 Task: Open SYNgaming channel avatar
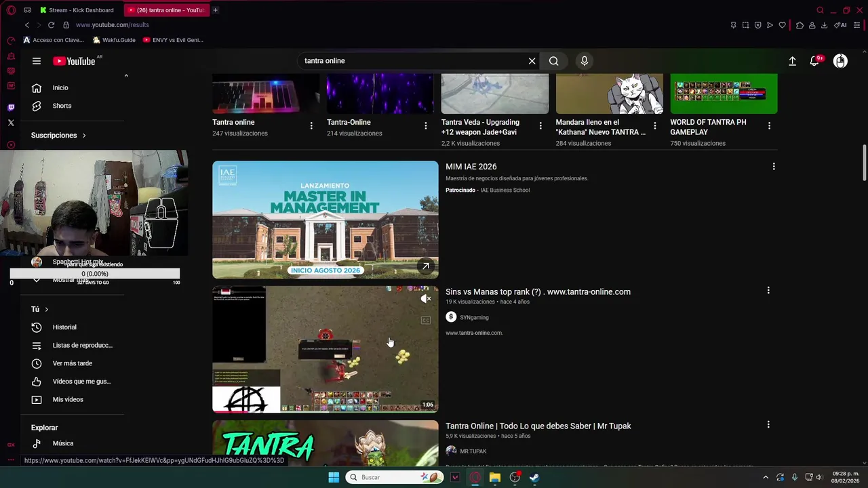click(x=451, y=317)
